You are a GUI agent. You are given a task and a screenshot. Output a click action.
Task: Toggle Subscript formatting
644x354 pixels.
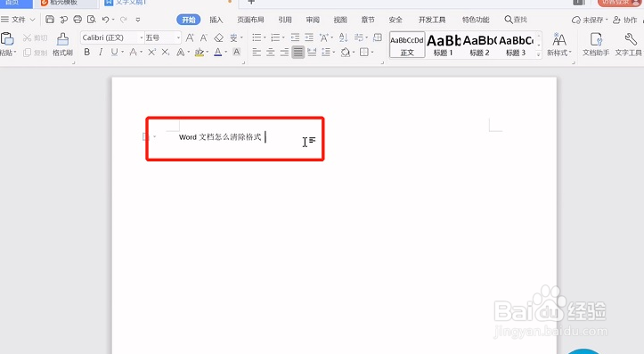165,52
